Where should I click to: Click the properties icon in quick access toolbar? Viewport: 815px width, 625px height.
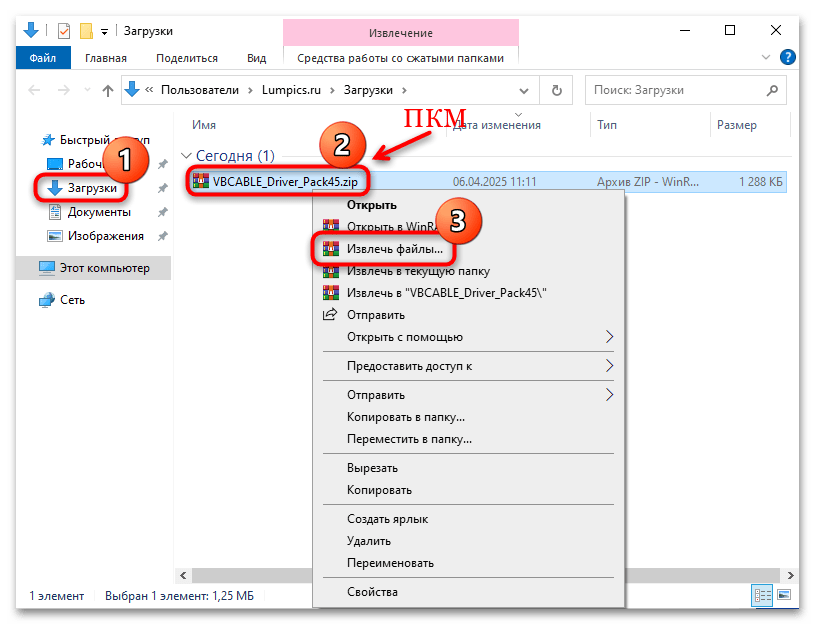[64, 31]
